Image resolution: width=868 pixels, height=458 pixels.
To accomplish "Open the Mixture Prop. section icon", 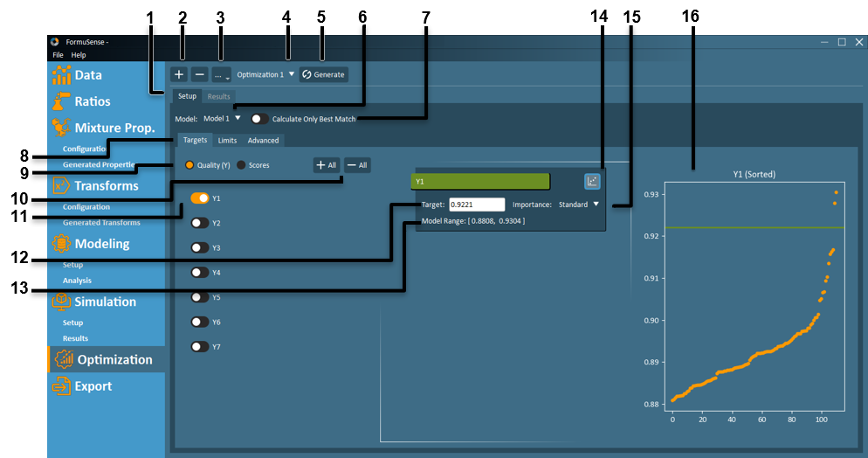I will click(x=61, y=128).
